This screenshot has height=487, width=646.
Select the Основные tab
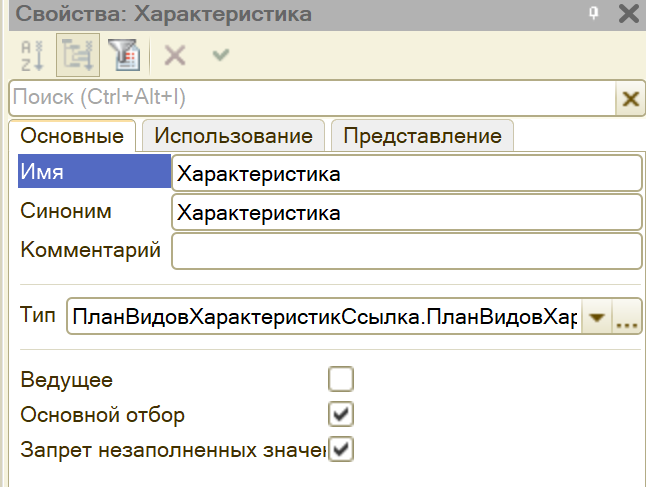point(72,136)
